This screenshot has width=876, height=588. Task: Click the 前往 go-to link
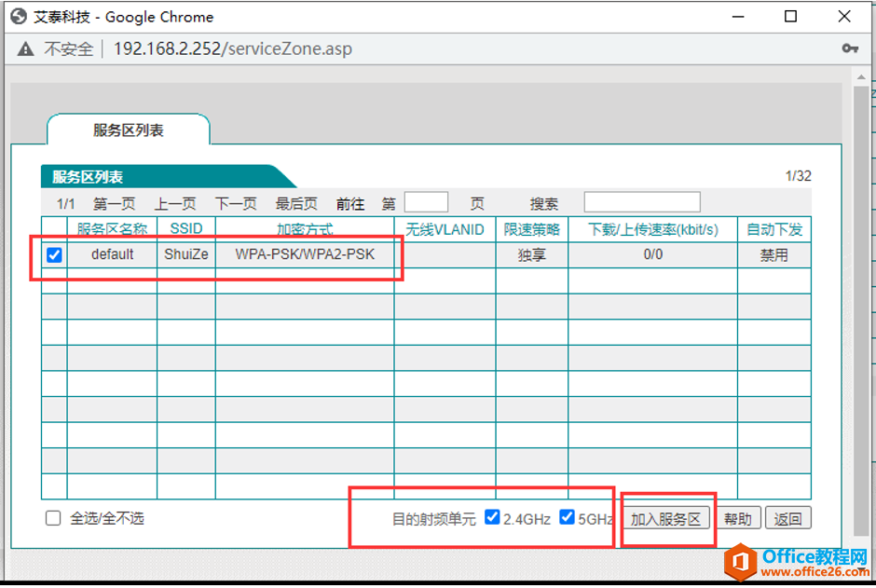350,204
